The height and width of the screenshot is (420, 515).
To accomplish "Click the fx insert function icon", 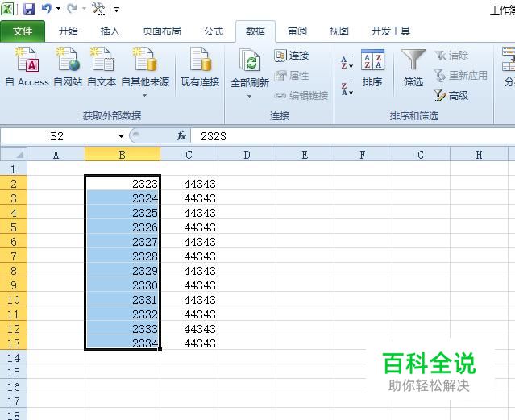I will [181, 135].
